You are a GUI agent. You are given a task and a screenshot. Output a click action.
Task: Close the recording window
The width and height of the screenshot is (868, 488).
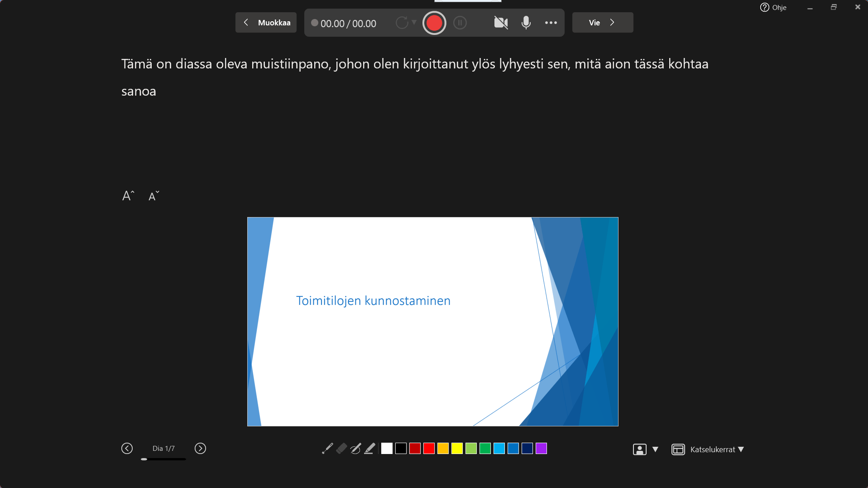pos(858,7)
